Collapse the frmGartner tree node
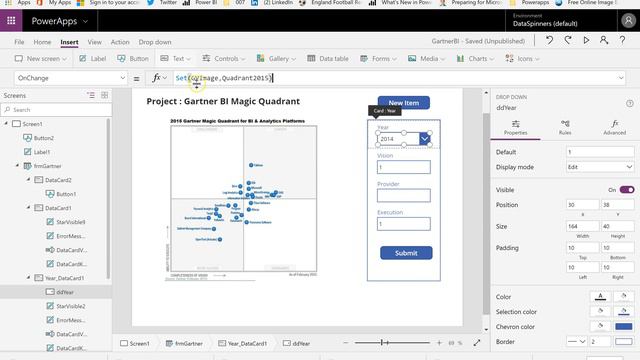The width and height of the screenshot is (640, 360). [x=18, y=166]
